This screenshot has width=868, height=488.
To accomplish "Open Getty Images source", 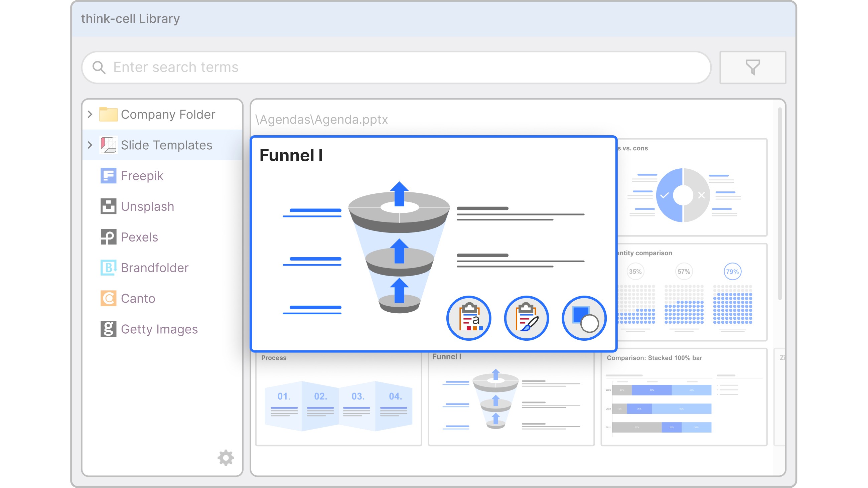I will tap(159, 329).
